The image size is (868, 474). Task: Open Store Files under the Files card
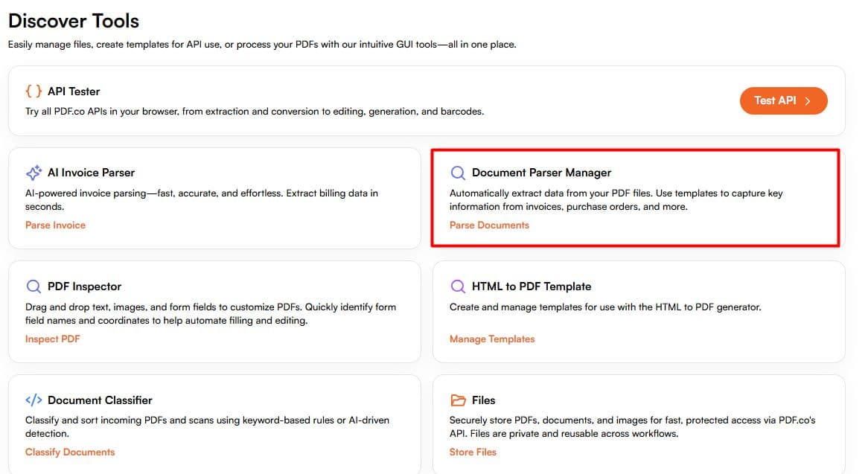tap(473, 452)
